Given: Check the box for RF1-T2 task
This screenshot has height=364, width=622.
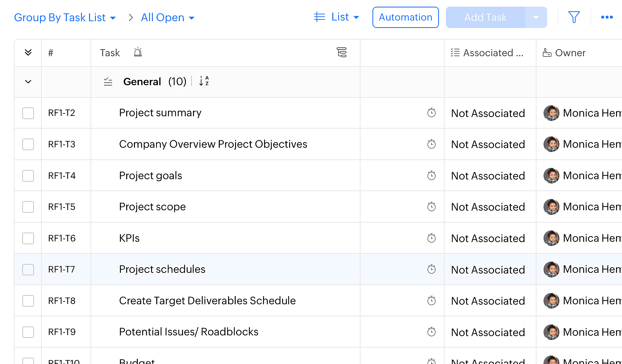Looking at the screenshot, I should point(28,113).
